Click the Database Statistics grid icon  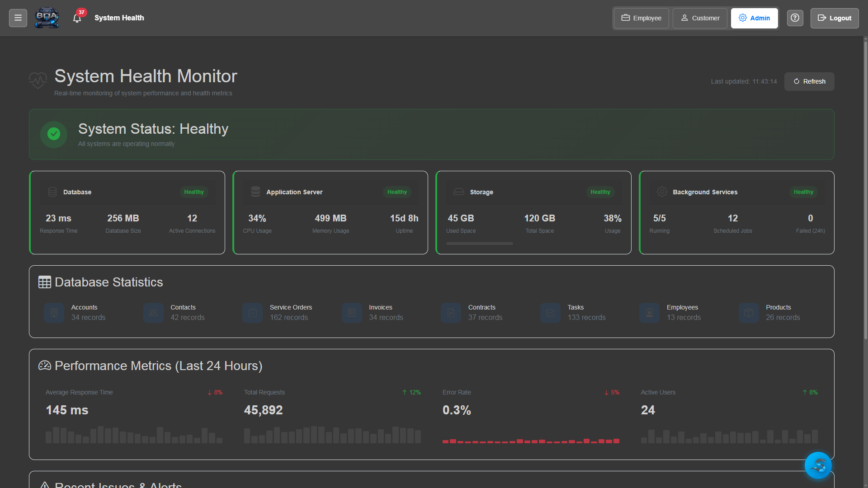(45, 282)
